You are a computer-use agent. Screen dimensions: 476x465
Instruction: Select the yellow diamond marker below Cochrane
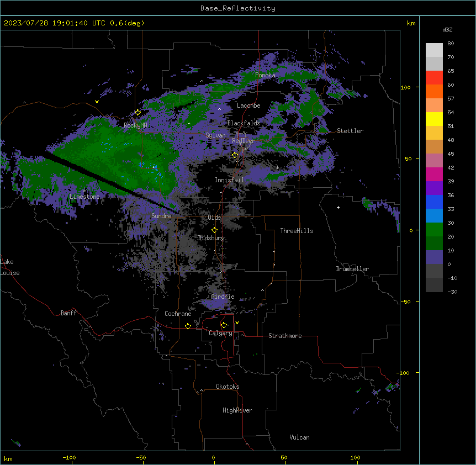click(x=188, y=326)
